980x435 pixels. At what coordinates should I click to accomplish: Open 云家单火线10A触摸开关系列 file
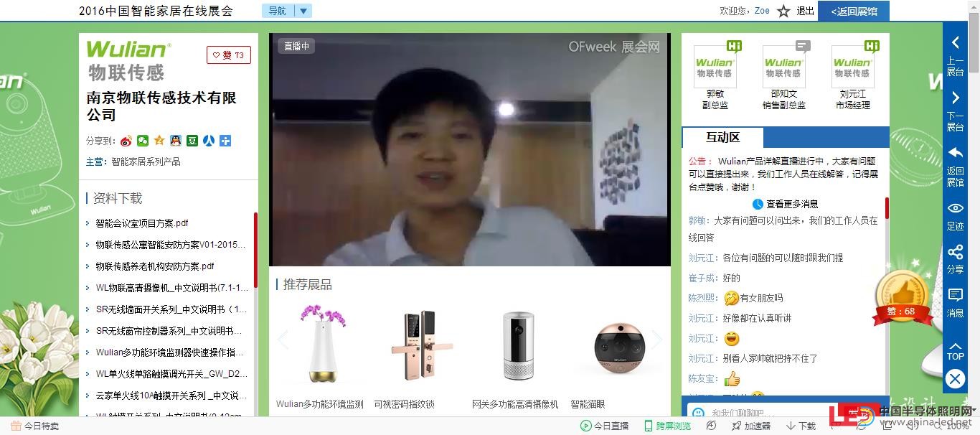[x=171, y=396]
